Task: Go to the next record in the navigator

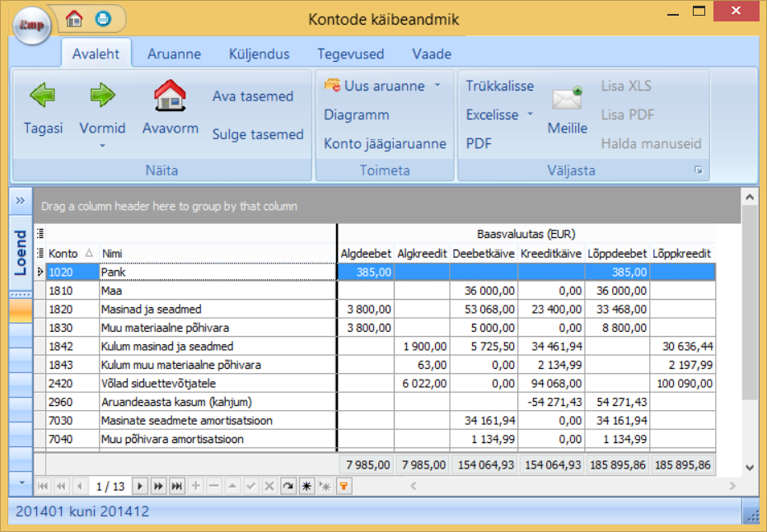Action: coord(140,487)
